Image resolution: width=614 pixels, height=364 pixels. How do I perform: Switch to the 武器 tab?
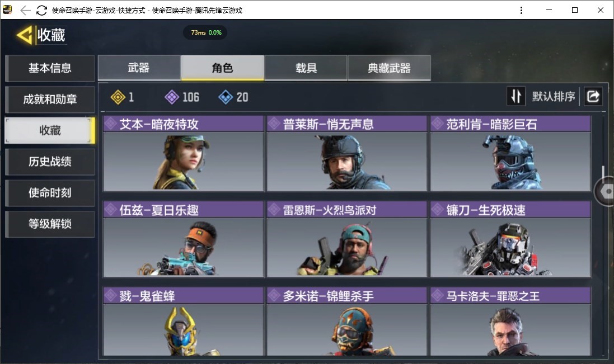(x=139, y=68)
